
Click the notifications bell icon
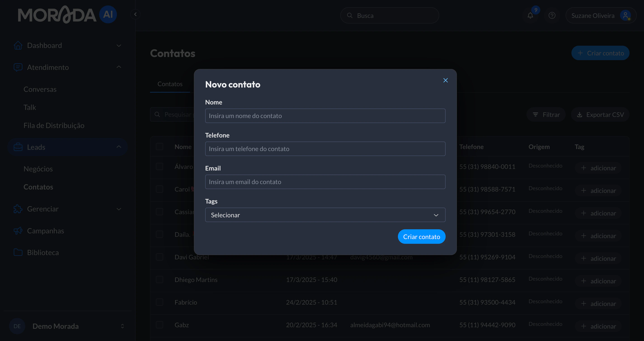click(x=530, y=16)
